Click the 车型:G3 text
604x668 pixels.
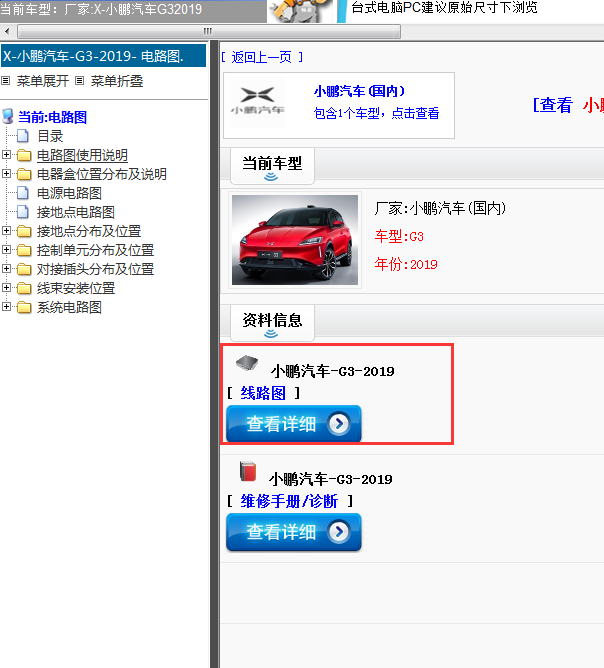tap(399, 236)
